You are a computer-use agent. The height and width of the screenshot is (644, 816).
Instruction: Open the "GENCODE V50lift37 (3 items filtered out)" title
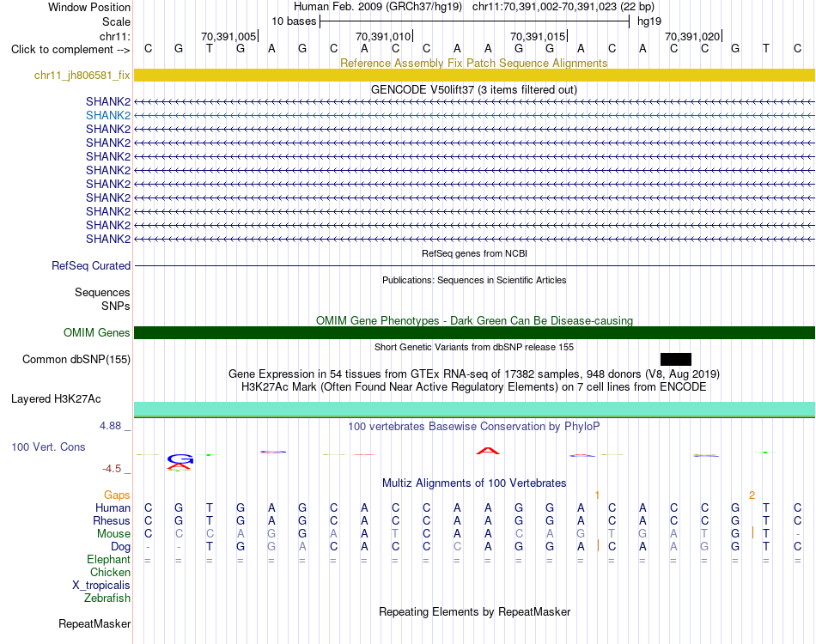pos(474,89)
